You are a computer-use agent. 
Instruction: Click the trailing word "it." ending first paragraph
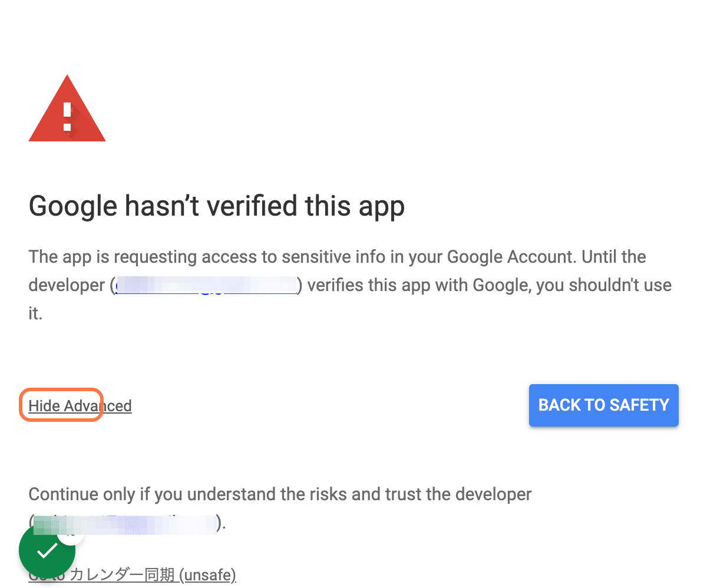tap(35, 313)
